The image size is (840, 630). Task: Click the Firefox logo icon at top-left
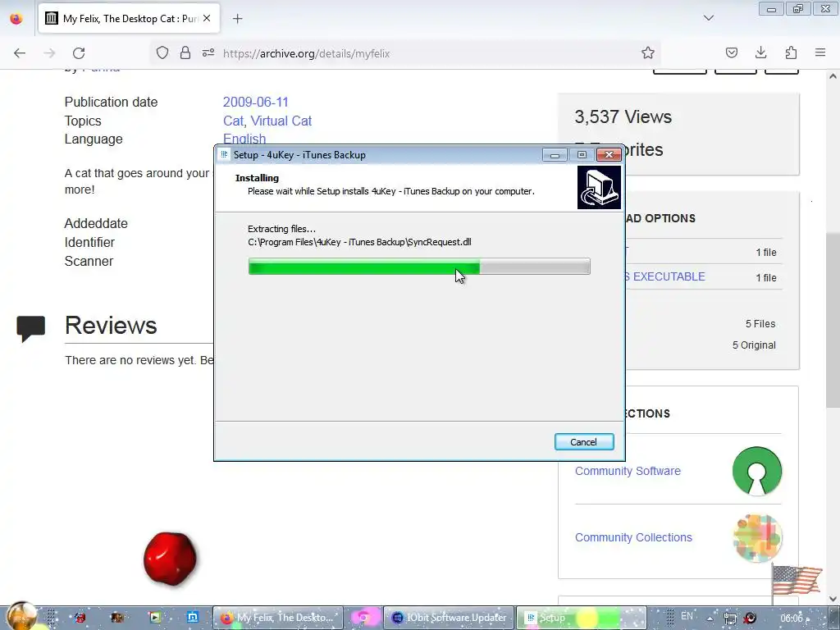[16, 19]
